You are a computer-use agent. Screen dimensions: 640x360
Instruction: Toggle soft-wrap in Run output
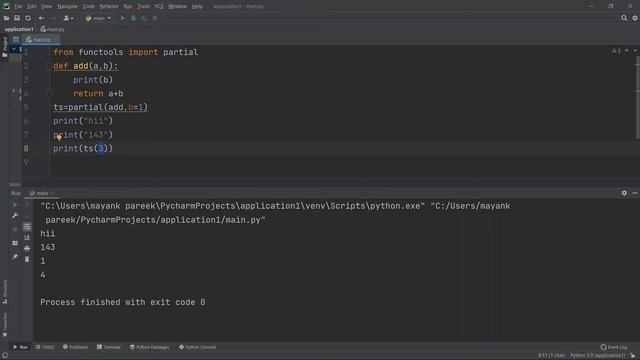click(x=27, y=227)
